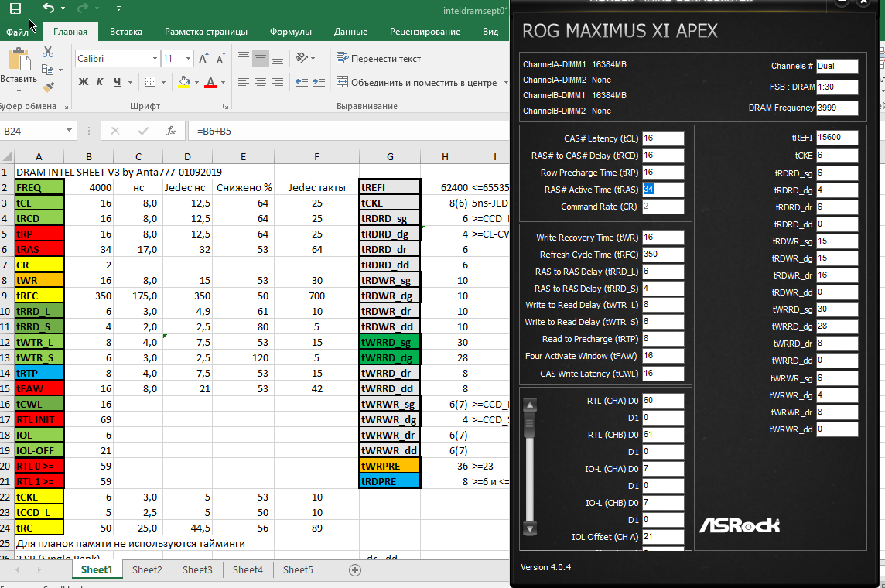
Task: Open the Calibri font name dropdown
Action: 155,59
